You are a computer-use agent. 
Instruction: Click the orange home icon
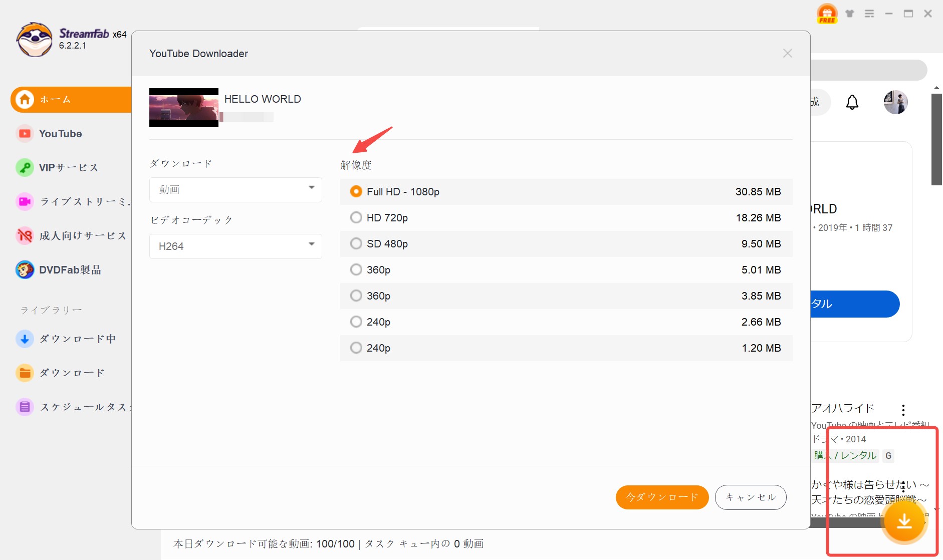25,99
